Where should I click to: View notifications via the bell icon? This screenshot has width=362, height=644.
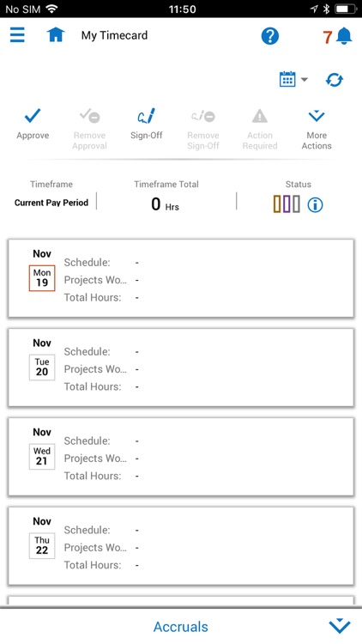[x=344, y=37]
